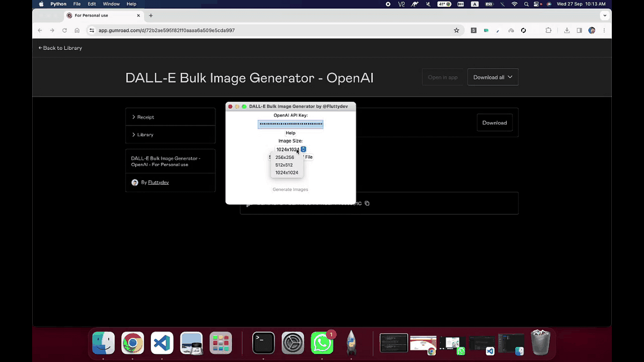
Task: Click the Help button in the generator app
Action: 290,132
